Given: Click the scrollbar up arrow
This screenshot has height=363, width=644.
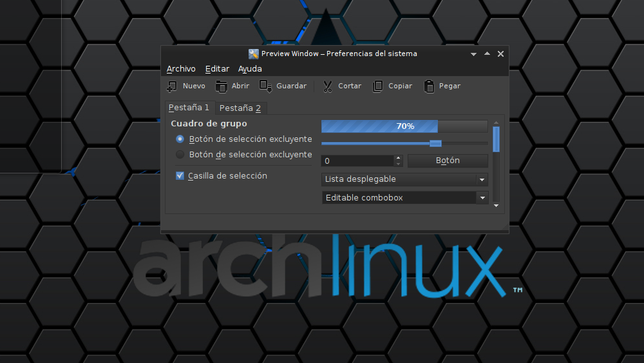Looking at the screenshot, I should (x=496, y=123).
